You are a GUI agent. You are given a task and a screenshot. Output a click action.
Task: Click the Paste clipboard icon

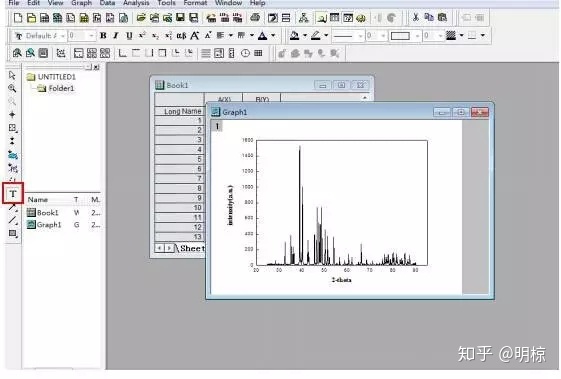(x=443, y=17)
